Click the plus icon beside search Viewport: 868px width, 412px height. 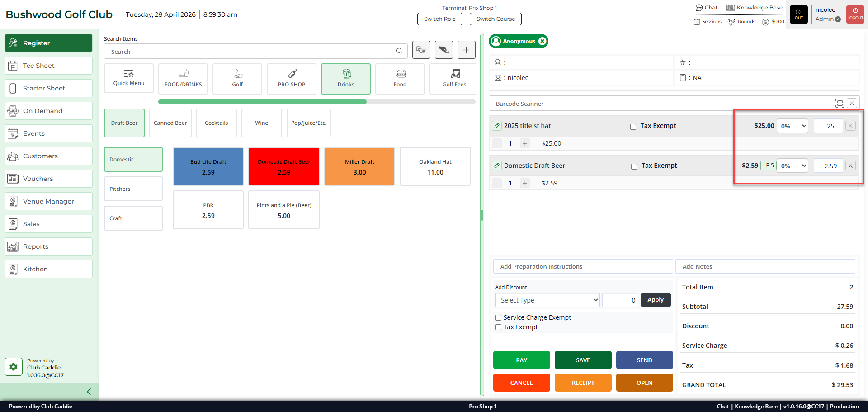tap(466, 50)
